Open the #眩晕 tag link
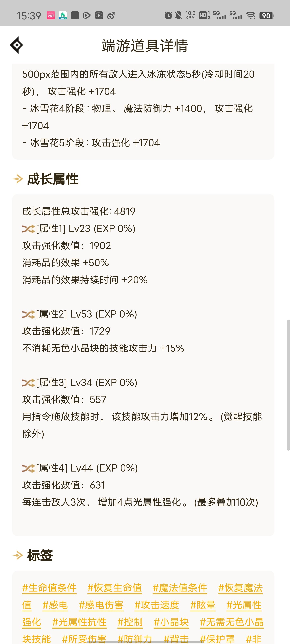 pyautogui.click(x=203, y=605)
